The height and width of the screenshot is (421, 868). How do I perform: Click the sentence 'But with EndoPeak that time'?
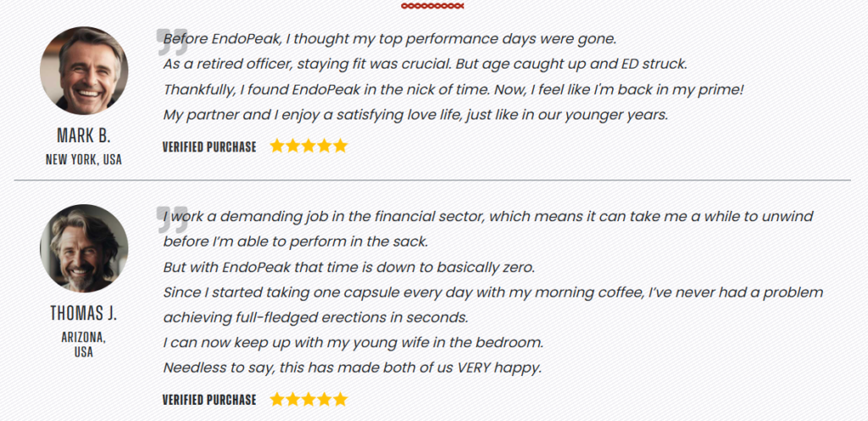pyautogui.click(x=349, y=268)
